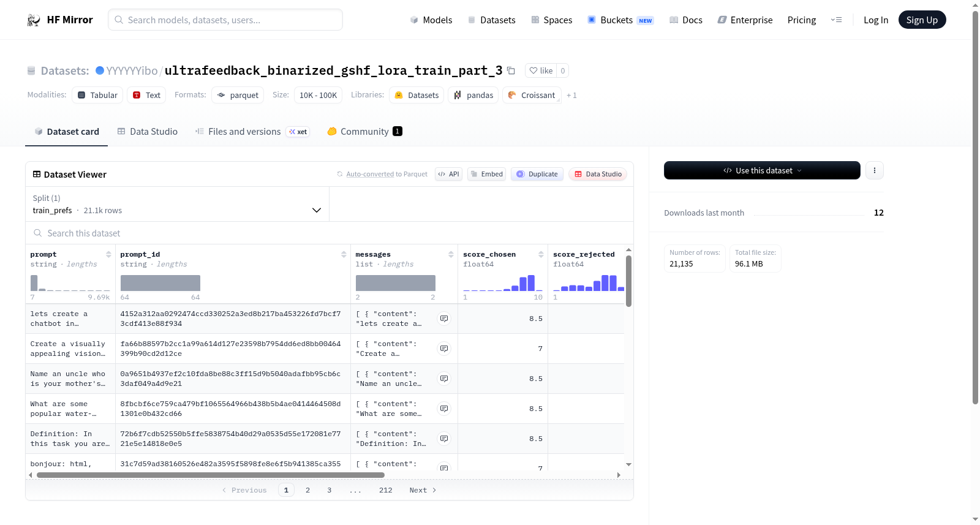This screenshot has width=980, height=525.
Task: Open message preview for 'Definition: In' row
Action: (444, 439)
